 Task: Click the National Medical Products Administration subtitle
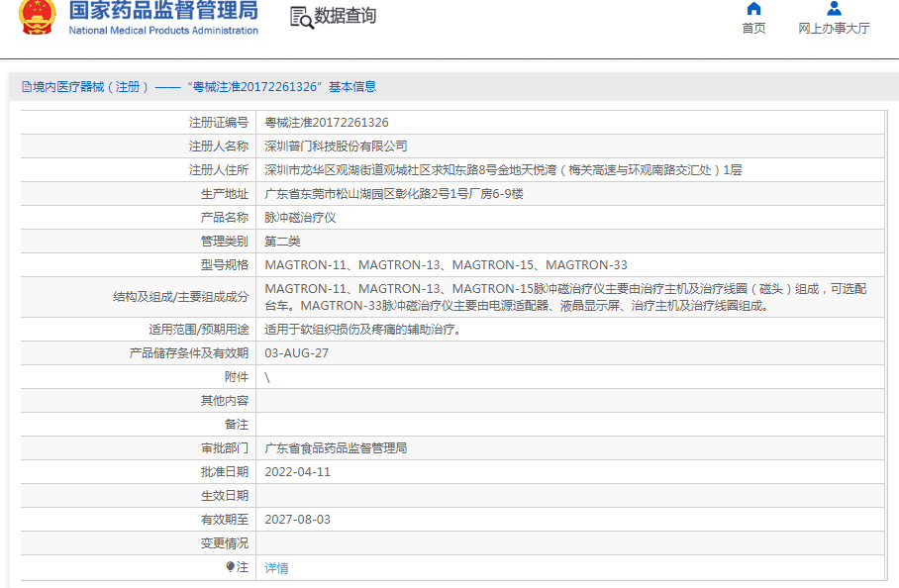pyautogui.click(x=163, y=31)
